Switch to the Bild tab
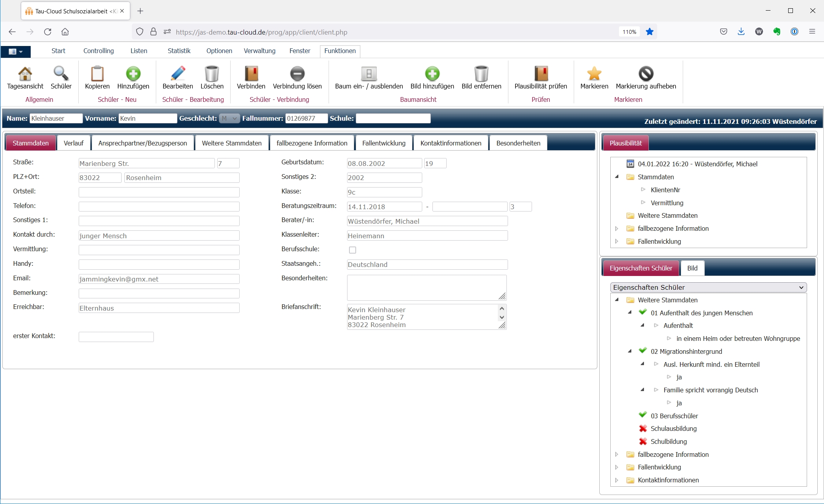824x504 pixels. point(692,268)
